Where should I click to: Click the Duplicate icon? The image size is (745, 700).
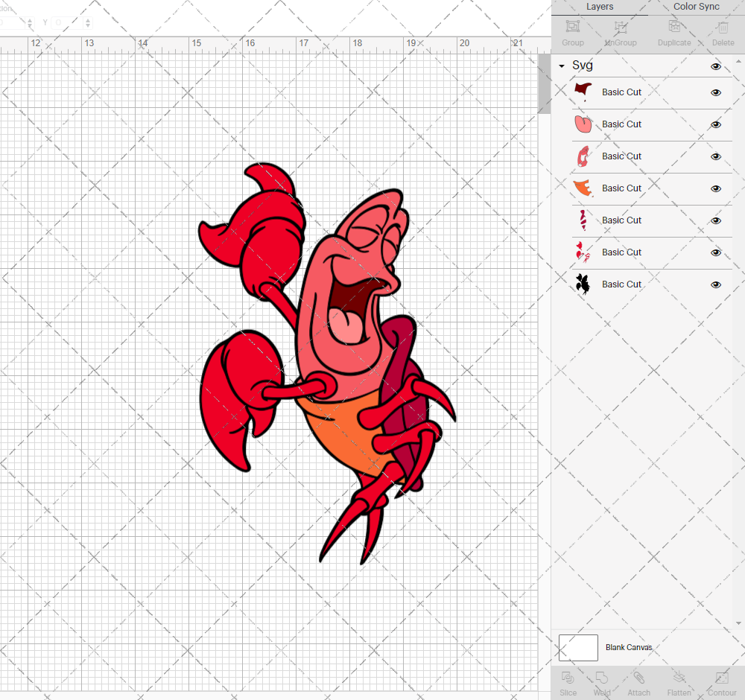pos(674,32)
